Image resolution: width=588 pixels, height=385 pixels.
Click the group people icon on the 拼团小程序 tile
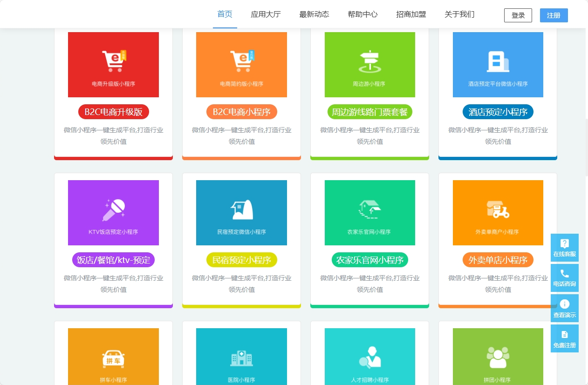(x=498, y=358)
